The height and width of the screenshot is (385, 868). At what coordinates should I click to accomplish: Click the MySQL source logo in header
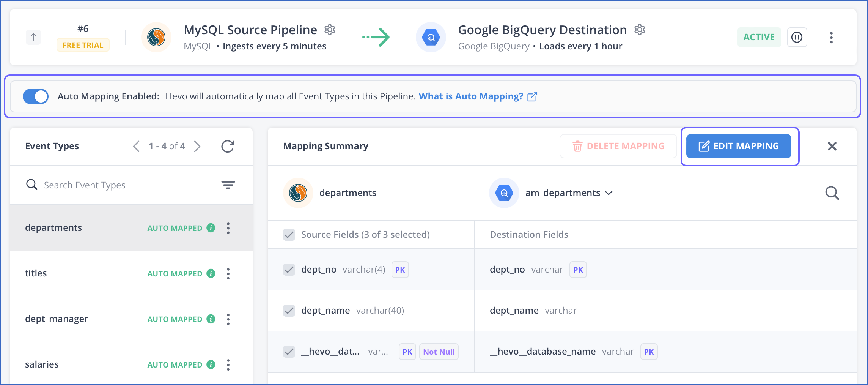coord(156,37)
